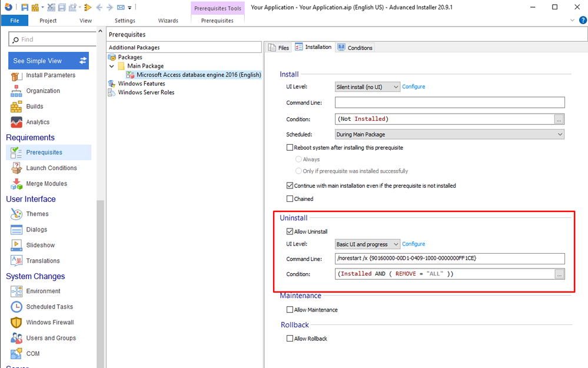Switch to the Conditions tab
Viewport: 588px width, 368px height.
point(355,48)
